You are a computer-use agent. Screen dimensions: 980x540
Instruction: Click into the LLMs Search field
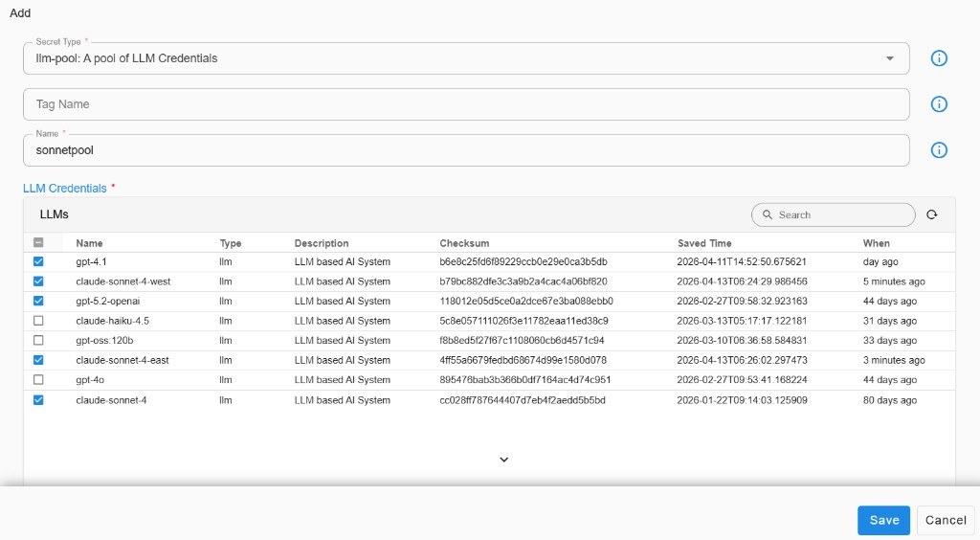[x=834, y=214]
